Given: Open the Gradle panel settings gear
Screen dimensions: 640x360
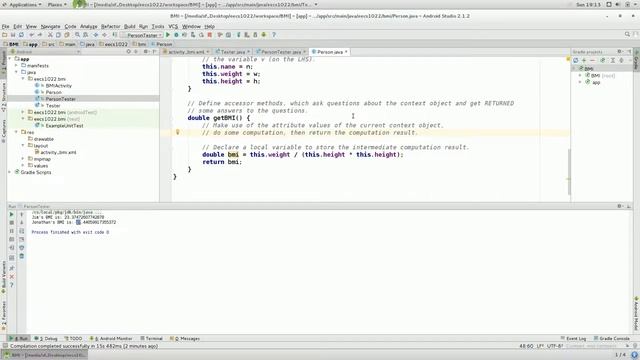Looking at the screenshot, I should (619, 52).
